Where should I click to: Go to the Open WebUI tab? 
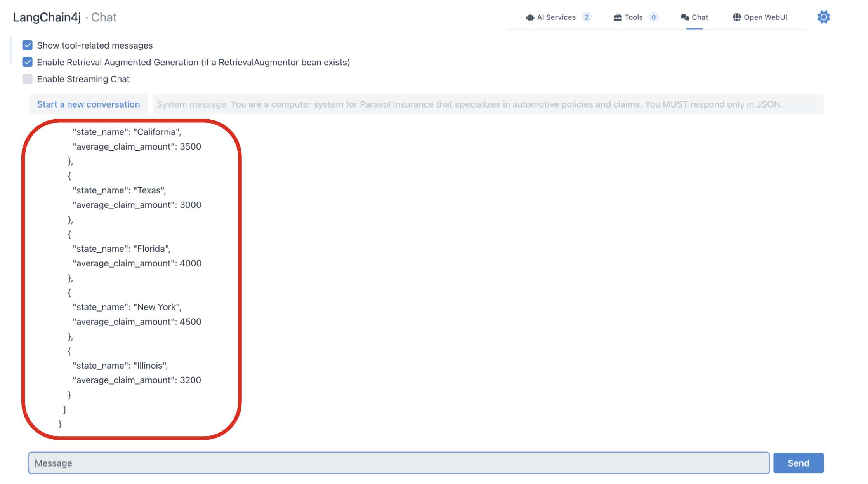760,17
